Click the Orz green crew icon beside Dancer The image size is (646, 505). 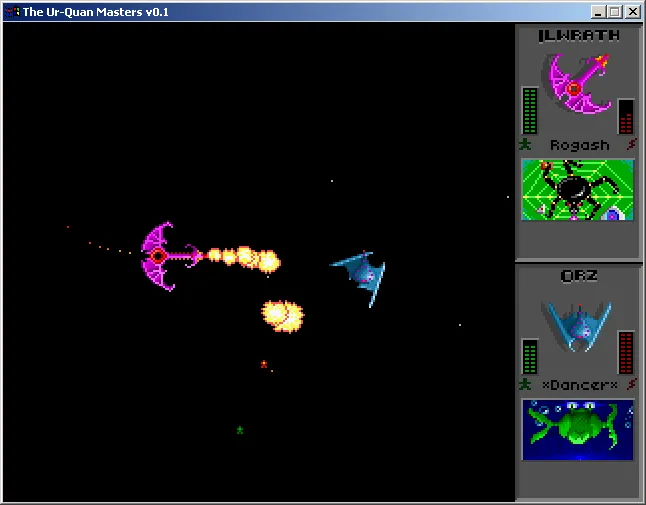point(525,384)
